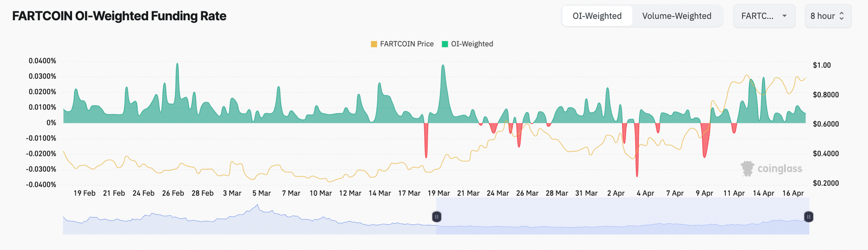Click the $1.00 price axis label
This screenshot has height=250, width=868.
click(822, 65)
